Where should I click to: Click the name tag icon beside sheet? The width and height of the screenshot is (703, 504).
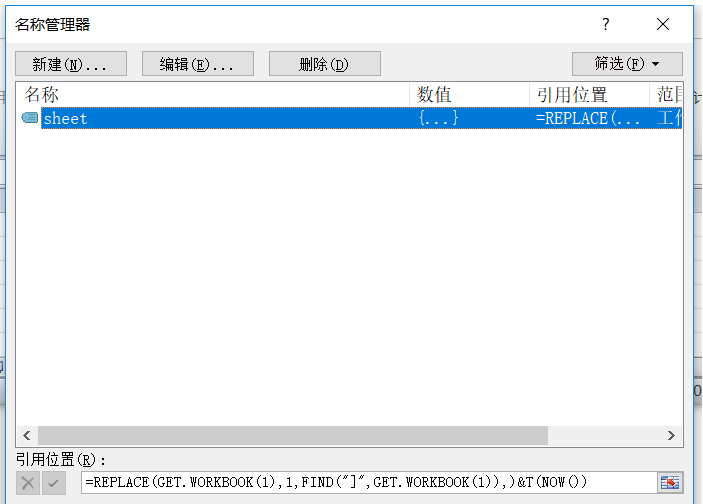click(30, 118)
